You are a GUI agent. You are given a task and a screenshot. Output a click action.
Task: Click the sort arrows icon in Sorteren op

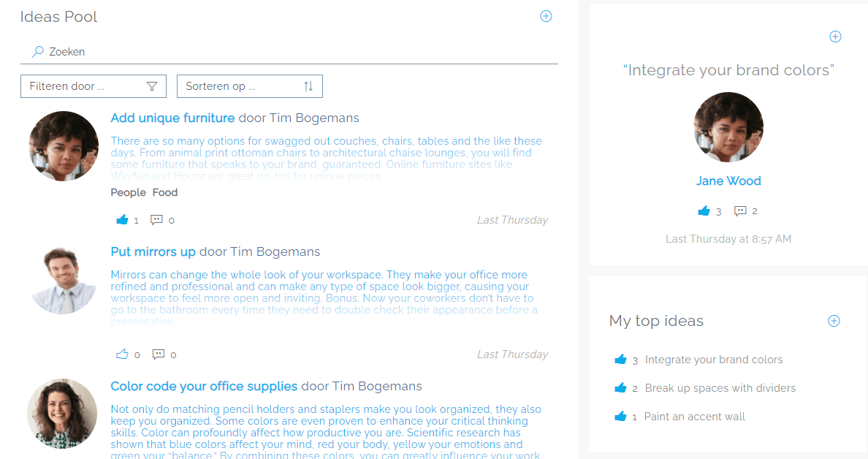click(308, 86)
